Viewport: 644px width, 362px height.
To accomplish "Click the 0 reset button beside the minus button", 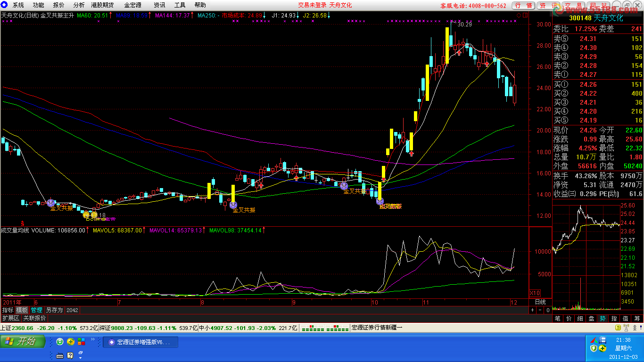I will click(x=548, y=310).
